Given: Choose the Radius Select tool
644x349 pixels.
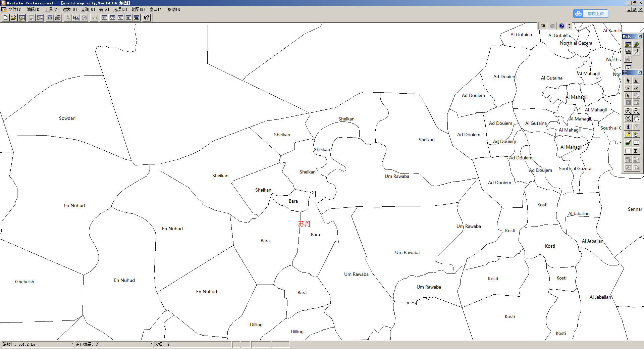Looking at the screenshot, I should 628,88.
